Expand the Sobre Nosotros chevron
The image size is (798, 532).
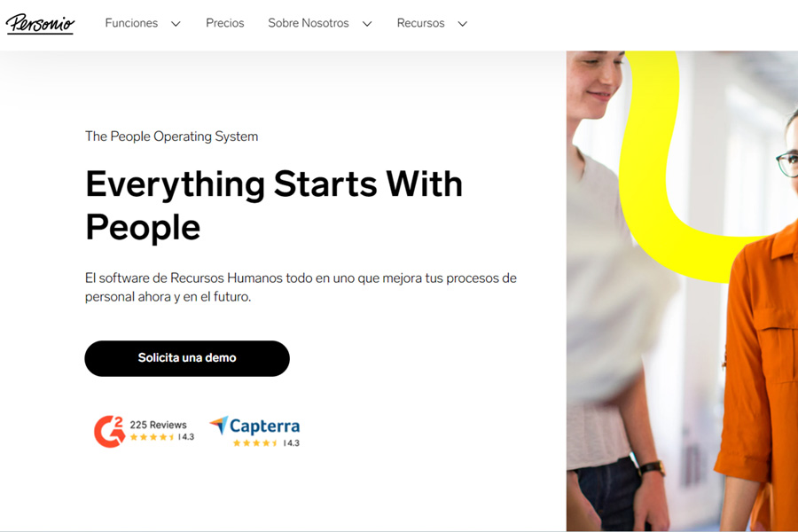tap(367, 24)
